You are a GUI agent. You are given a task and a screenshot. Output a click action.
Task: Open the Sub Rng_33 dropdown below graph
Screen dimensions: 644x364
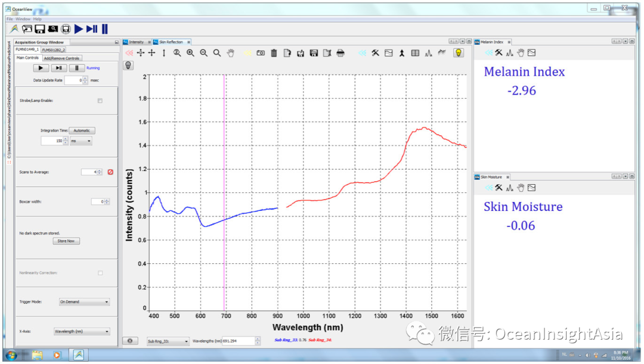168,341
